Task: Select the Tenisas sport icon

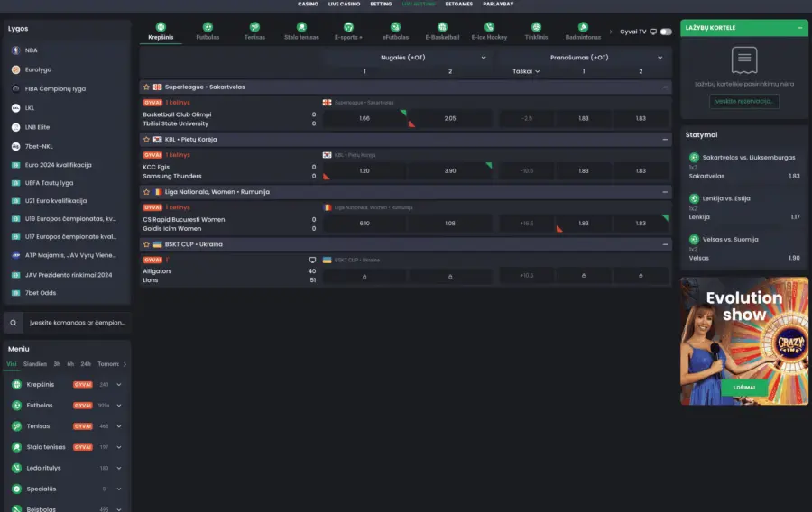Action: coord(254,28)
